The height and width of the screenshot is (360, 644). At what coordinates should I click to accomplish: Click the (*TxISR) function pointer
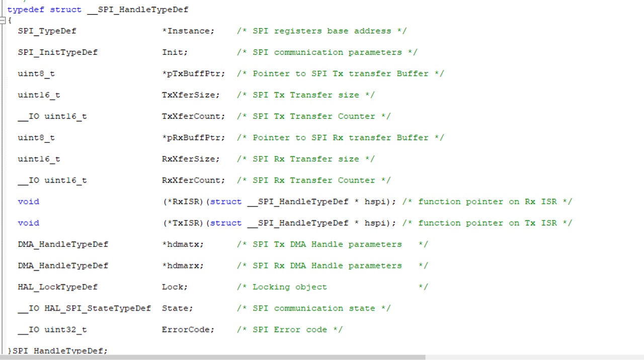[x=183, y=223]
